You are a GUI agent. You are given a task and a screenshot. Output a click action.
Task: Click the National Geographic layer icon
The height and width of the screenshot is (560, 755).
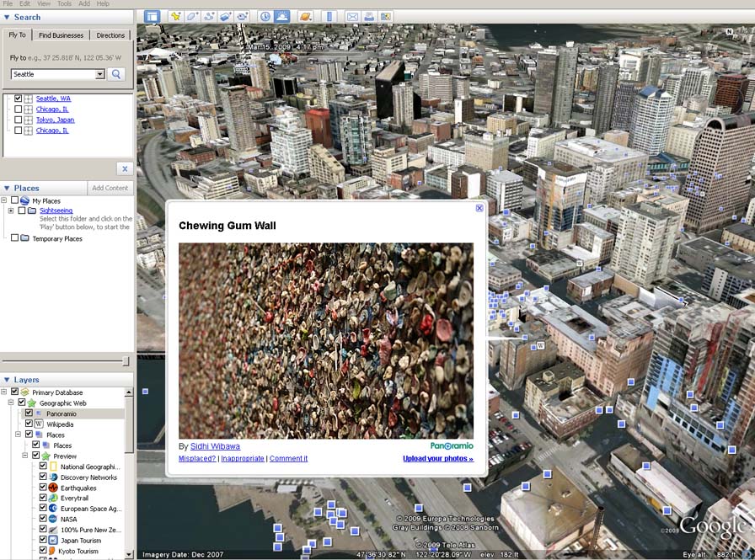click(53, 467)
